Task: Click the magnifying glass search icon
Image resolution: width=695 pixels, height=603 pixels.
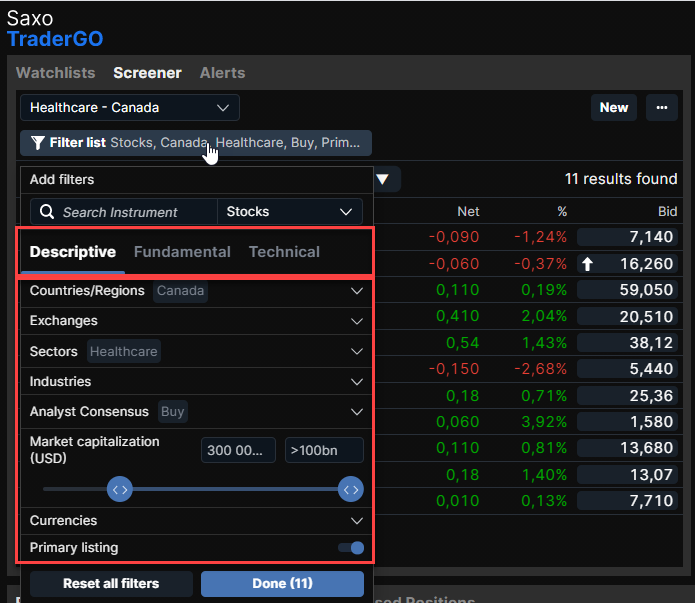Action: (46, 212)
